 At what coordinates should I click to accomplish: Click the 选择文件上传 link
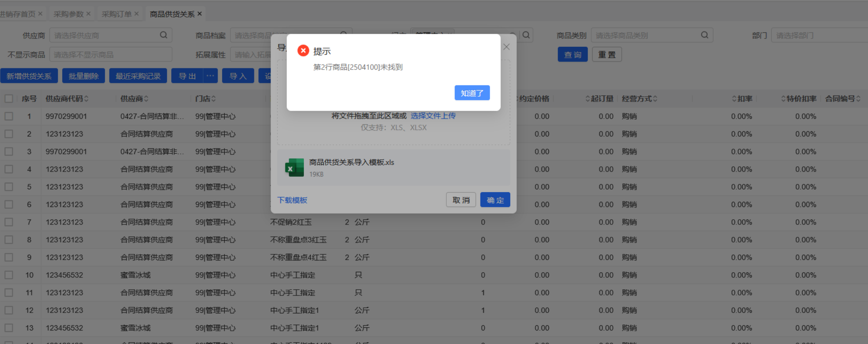(433, 116)
